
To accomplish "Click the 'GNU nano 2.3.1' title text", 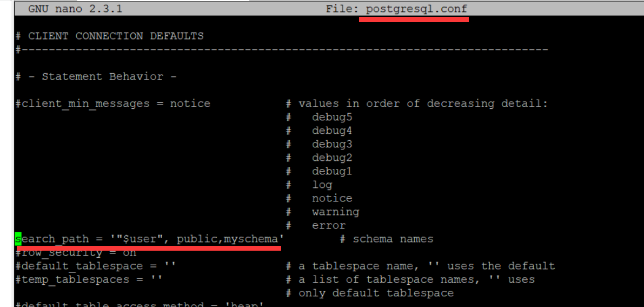I will tap(75, 9).
